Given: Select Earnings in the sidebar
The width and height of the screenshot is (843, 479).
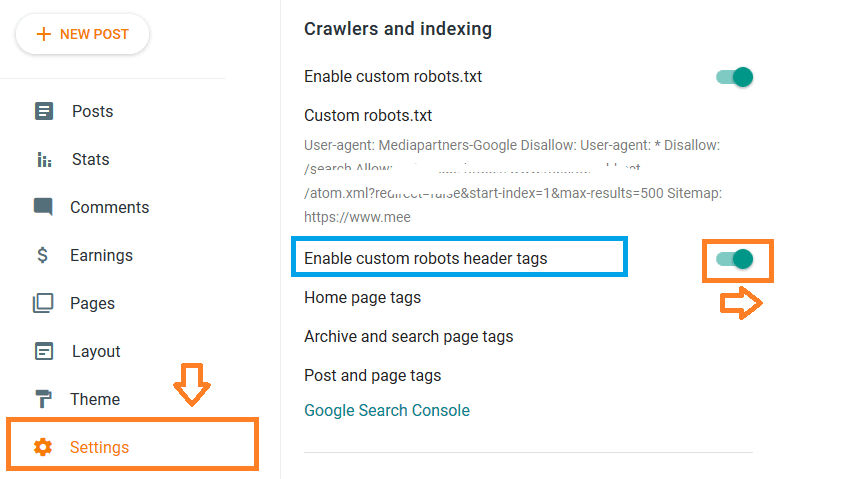Looking at the screenshot, I should [101, 255].
